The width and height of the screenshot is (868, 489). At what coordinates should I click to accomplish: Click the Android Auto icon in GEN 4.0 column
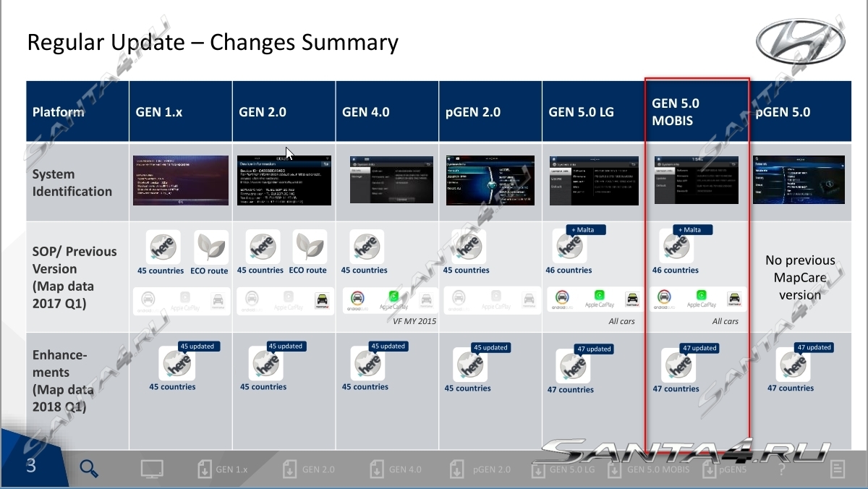(359, 298)
